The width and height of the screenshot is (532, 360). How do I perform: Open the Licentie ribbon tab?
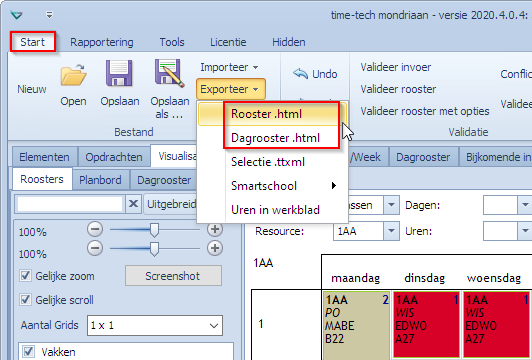228,42
